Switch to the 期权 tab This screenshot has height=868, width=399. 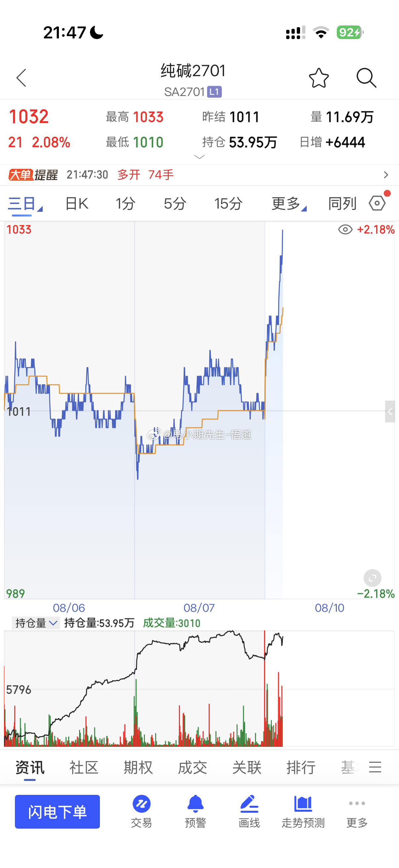(x=138, y=767)
